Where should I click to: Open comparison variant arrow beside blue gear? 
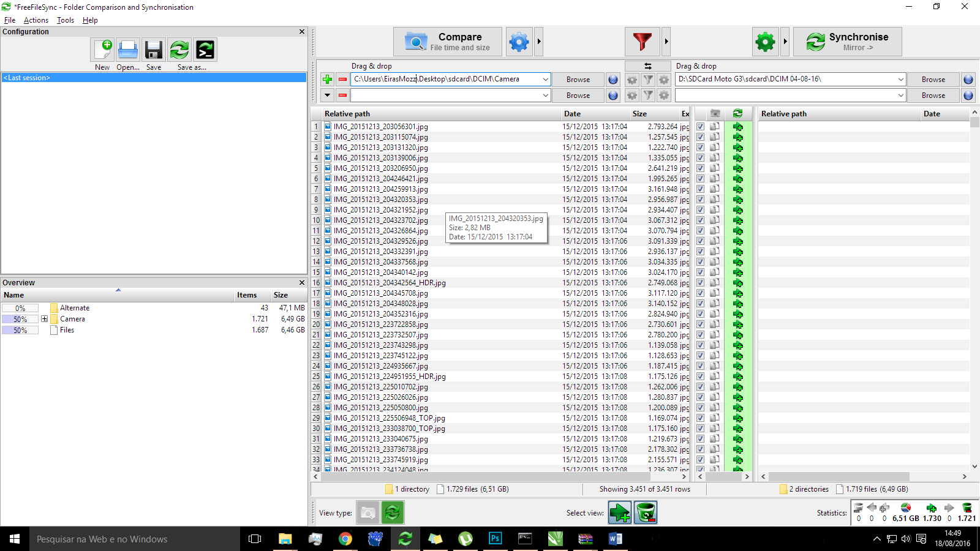pos(539,42)
